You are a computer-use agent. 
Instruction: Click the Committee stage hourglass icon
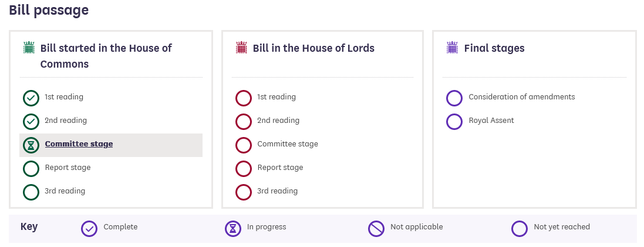pos(31,145)
